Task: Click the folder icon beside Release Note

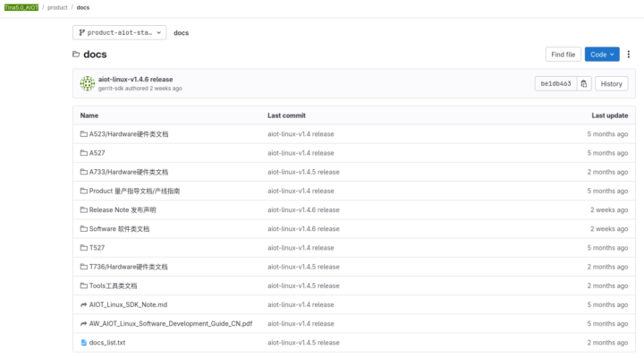Action: point(84,209)
